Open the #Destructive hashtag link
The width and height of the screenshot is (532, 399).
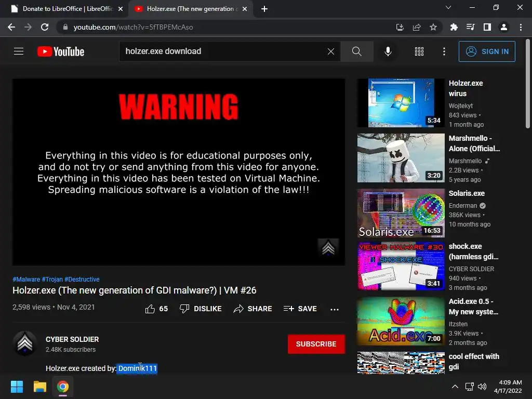point(82,279)
